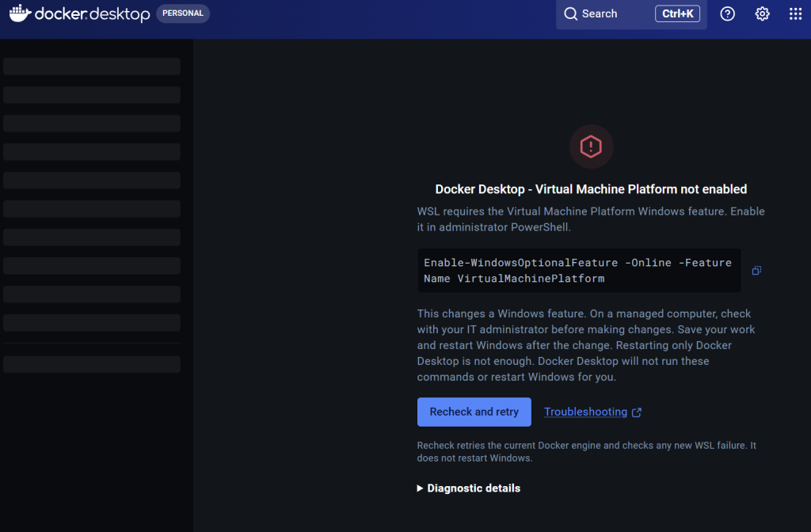Viewport: 811px width, 532px height.
Task: Copy the PowerShell command to clipboard
Action: click(756, 271)
